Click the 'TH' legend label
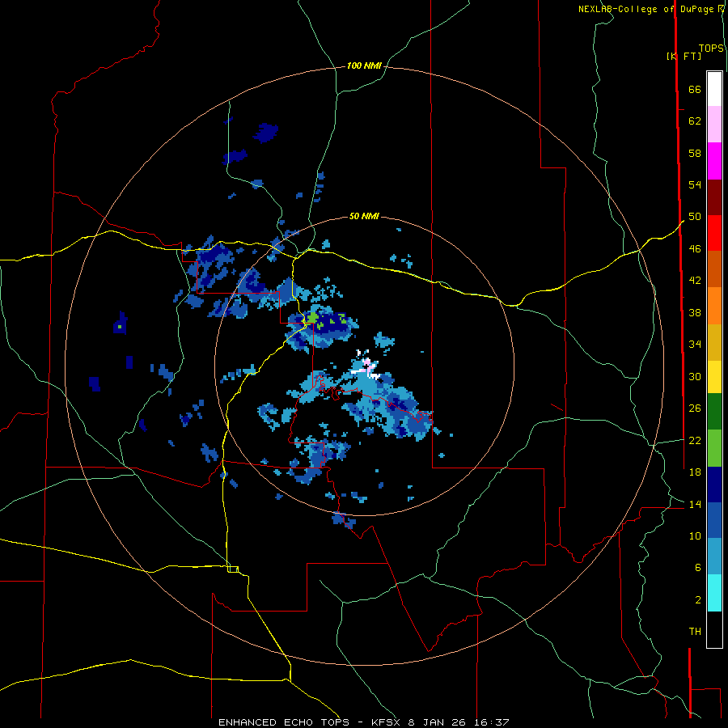Image resolution: width=728 pixels, height=728 pixels. (x=695, y=632)
